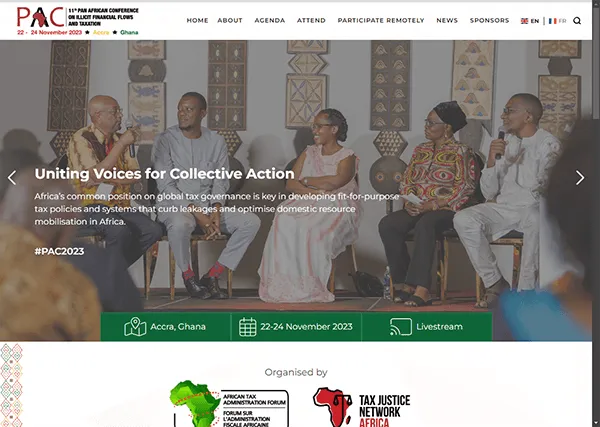This screenshot has height=427, width=600.
Task: Click the map pin icon beside Accra
Action: point(135,327)
